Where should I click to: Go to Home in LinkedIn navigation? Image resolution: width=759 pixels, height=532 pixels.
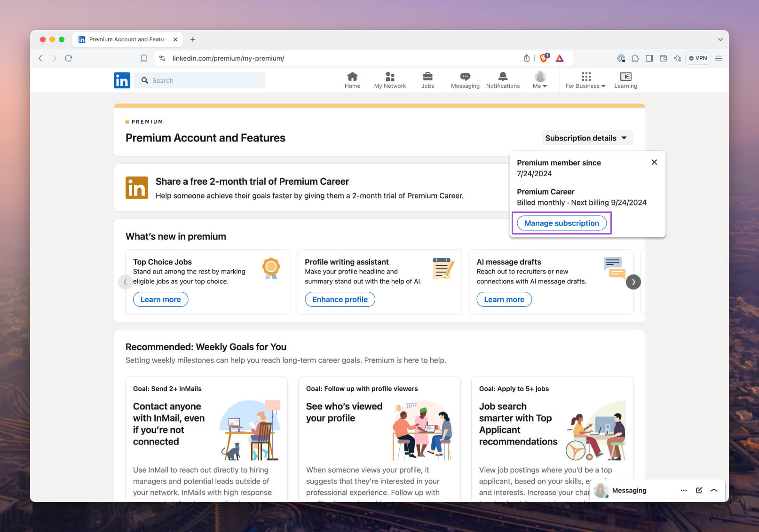[352, 80]
